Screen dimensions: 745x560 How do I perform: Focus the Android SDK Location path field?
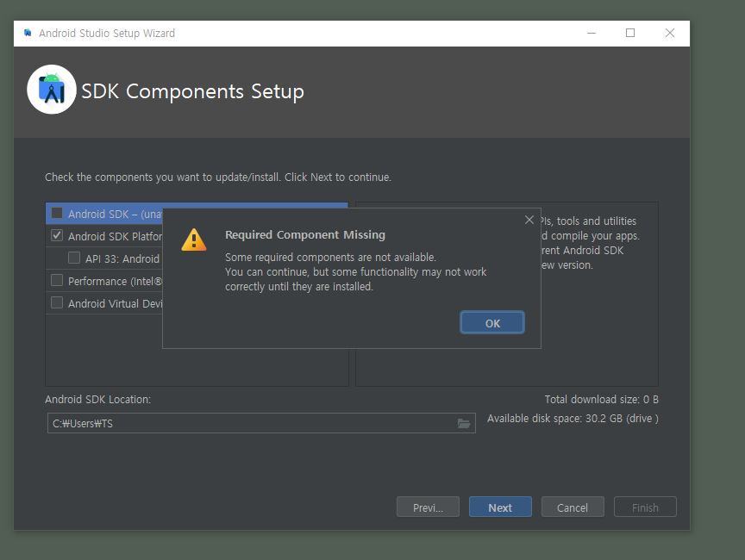pyautogui.click(x=261, y=423)
